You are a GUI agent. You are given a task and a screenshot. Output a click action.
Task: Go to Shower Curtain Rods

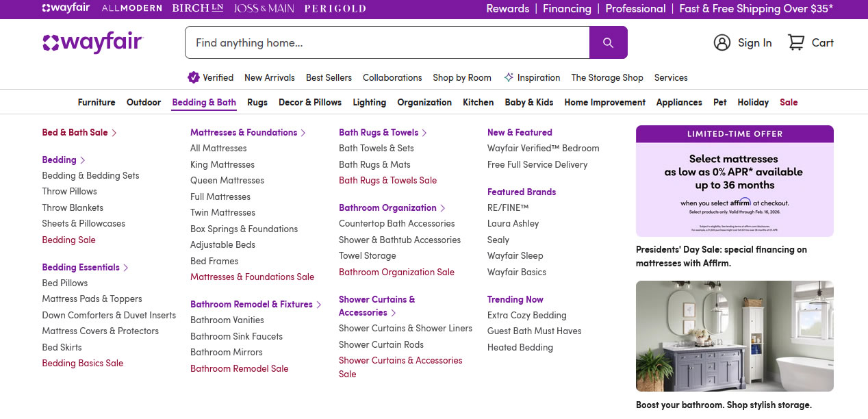pyautogui.click(x=381, y=344)
